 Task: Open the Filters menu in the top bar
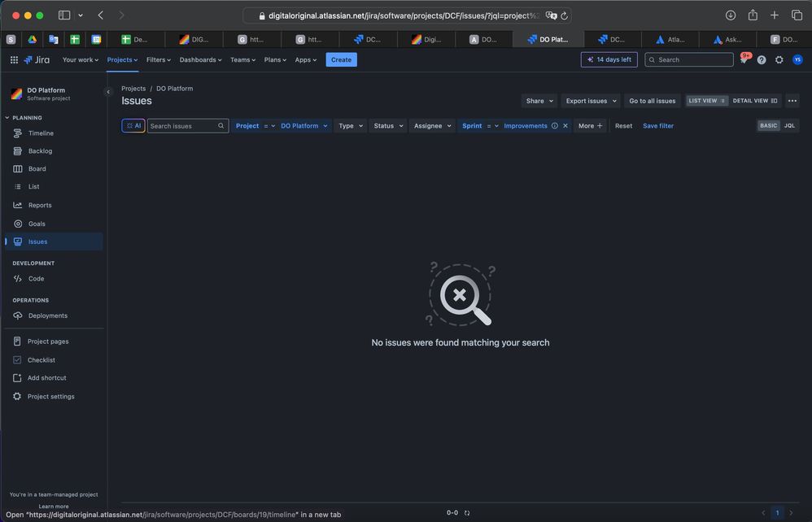pos(158,59)
